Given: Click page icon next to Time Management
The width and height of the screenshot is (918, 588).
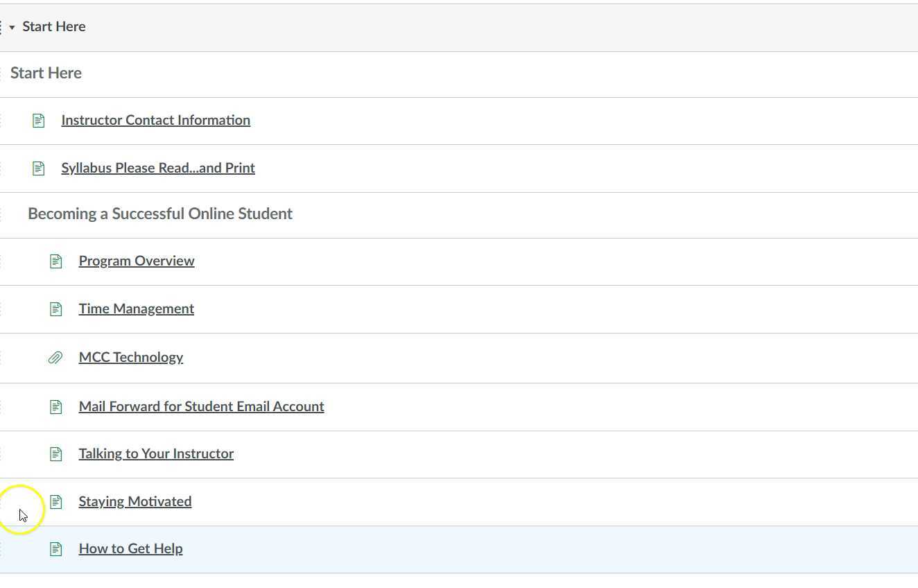Looking at the screenshot, I should [56, 309].
